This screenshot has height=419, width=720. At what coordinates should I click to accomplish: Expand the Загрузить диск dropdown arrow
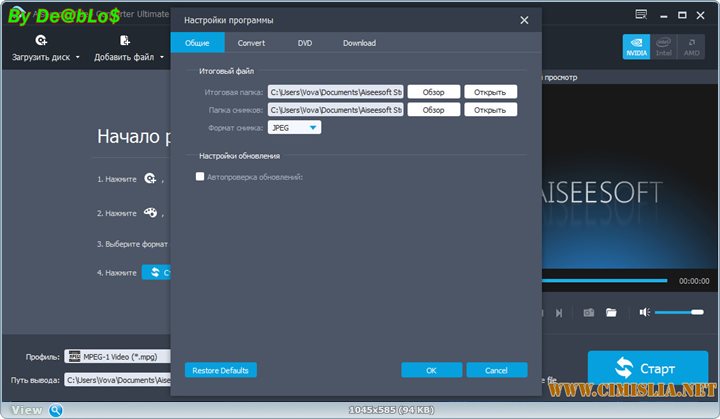point(78,58)
